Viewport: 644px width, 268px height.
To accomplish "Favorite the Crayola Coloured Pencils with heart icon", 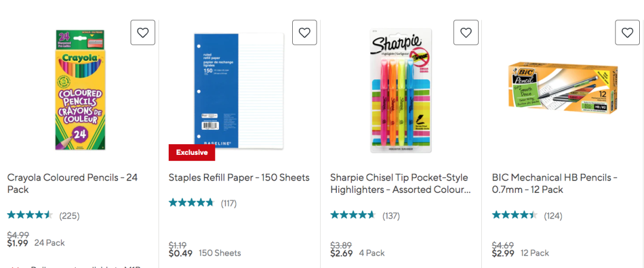I will pyautogui.click(x=143, y=32).
